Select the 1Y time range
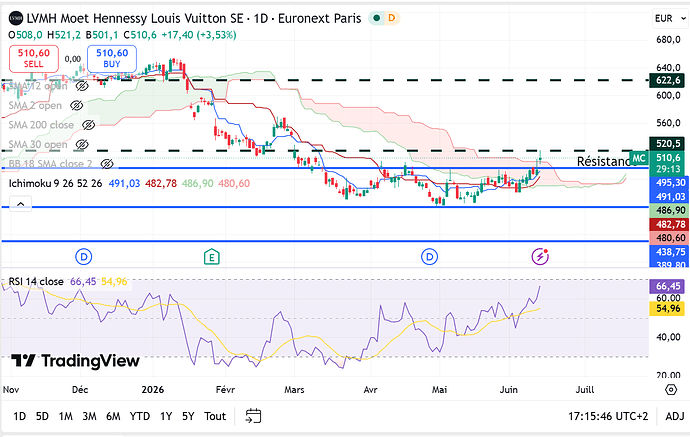This screenshot has width=690, height=437. point(166,416)
